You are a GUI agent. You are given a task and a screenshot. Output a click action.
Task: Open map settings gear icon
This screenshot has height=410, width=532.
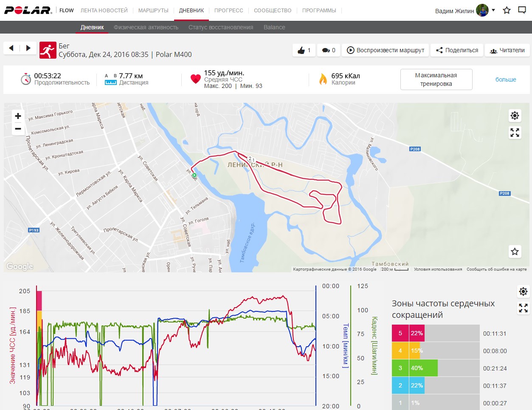point(515,116)
